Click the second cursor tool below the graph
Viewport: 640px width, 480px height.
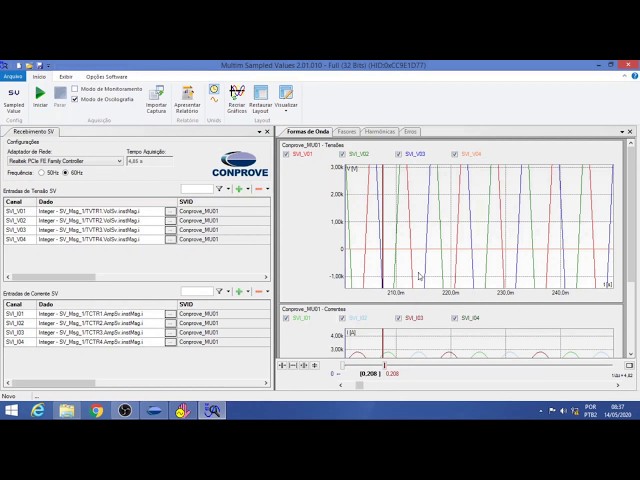pyautogui.click(x=293, y=365)
